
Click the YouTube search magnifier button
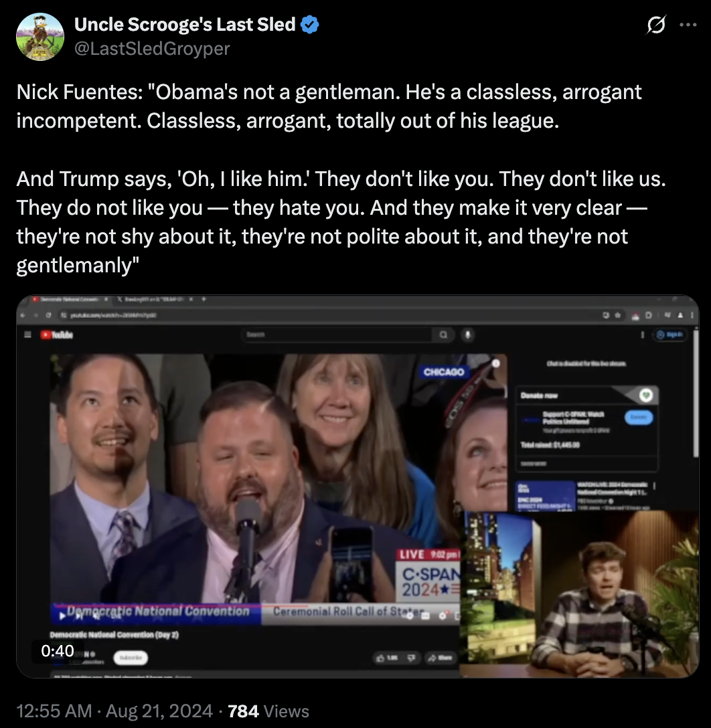click(443, 335)
